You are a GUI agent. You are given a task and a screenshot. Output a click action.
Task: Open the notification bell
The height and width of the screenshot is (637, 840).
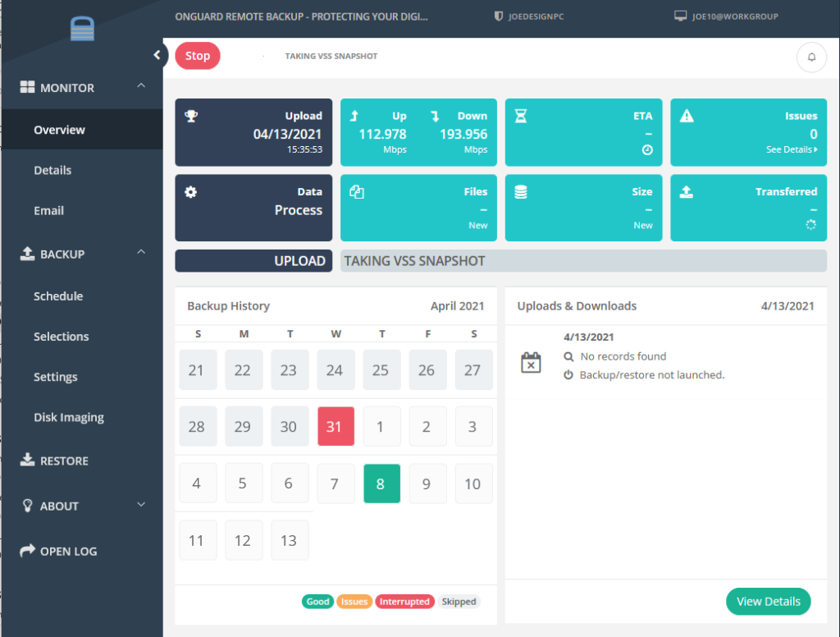[811, 57]
